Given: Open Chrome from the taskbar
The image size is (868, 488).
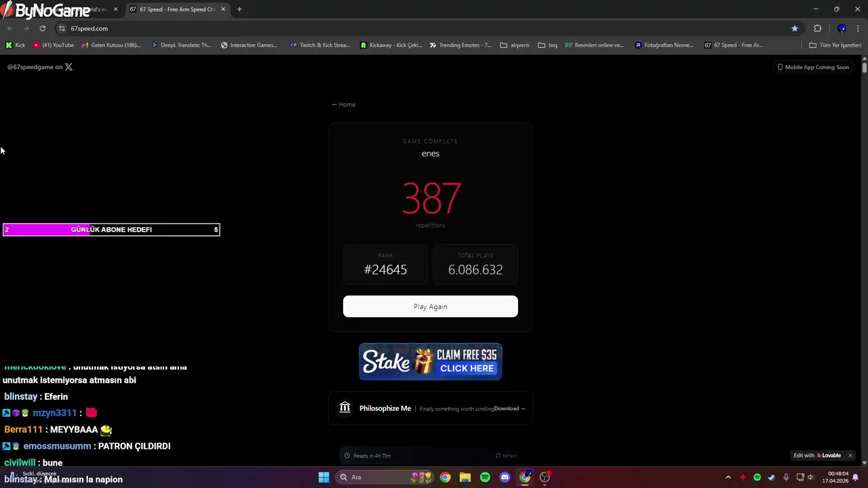Looking at the screenshot, I should (445, 477).
